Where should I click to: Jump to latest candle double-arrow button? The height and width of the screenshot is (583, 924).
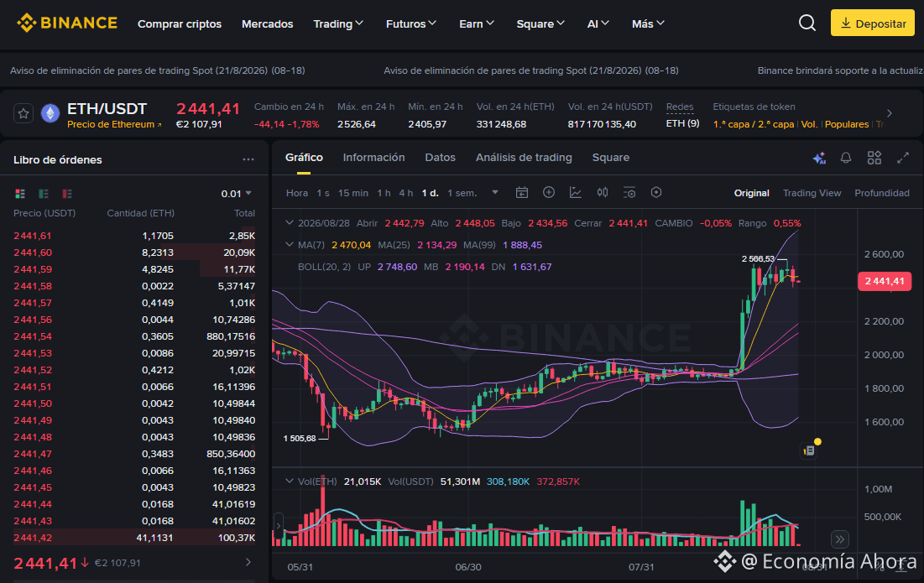pyautogui.click(x=840, y=539)
